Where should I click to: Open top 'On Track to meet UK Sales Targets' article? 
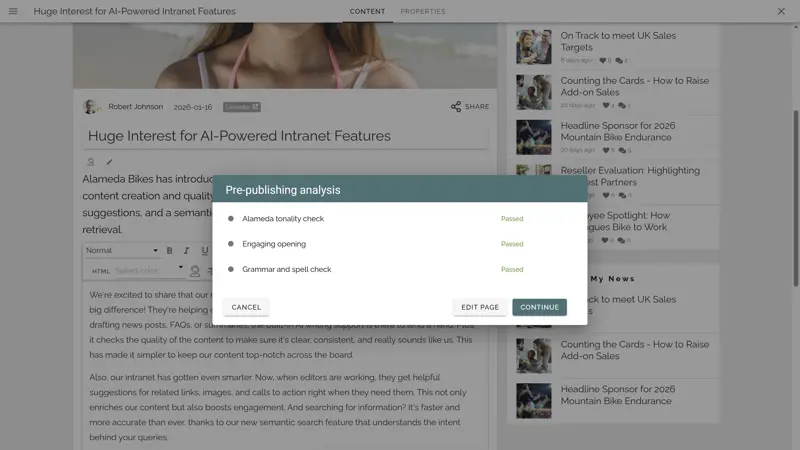[x=618, y=41]
